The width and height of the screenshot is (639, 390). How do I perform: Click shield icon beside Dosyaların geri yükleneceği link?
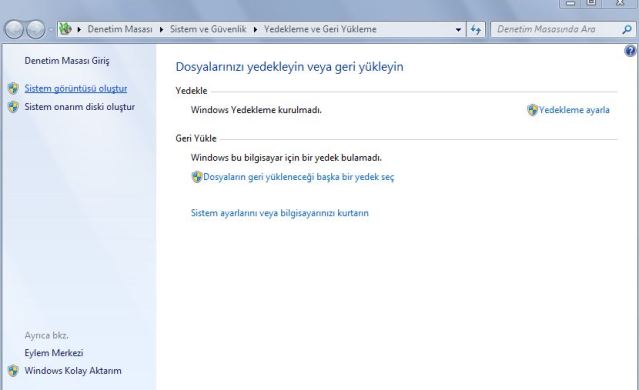tap(197, 177)
